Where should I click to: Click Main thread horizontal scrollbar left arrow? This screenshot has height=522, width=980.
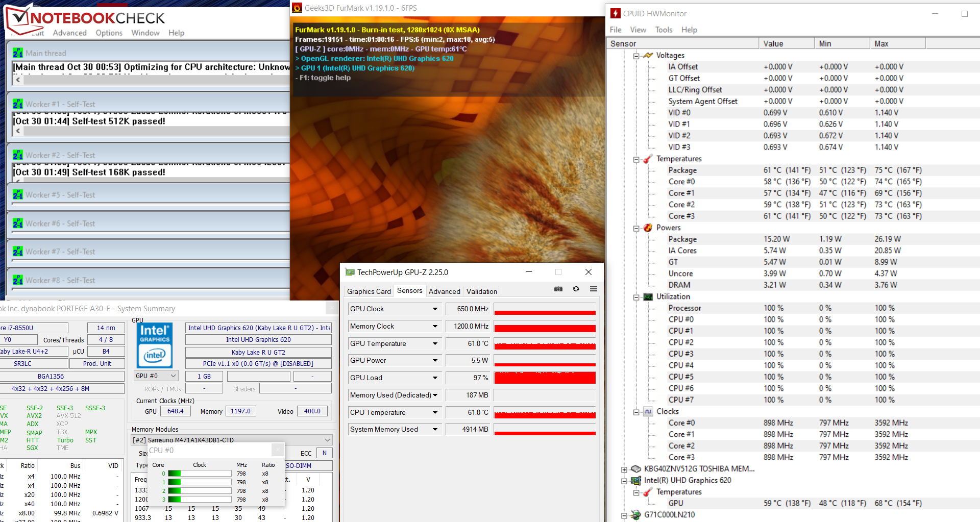(x=18, y=80)
